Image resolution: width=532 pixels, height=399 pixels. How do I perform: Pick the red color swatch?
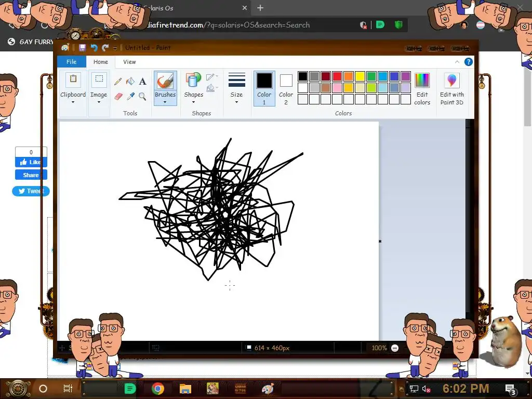coord(337,76)
